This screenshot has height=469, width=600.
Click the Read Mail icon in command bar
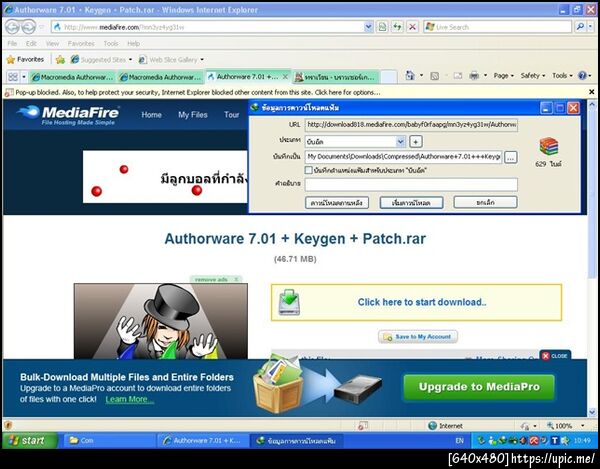point(458,76)
